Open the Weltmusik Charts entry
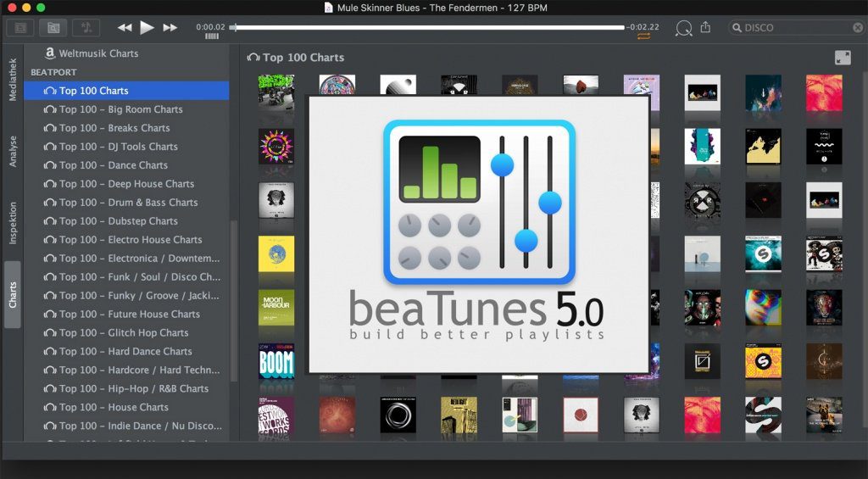This screenshot has height=479, width=868. 98,53
